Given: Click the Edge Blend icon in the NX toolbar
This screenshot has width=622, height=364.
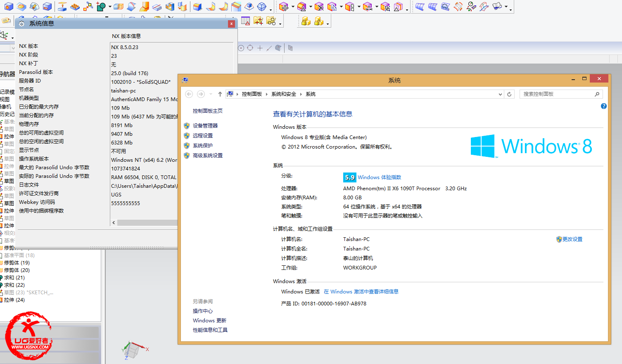Looking at the screenshot, I should [197, 7].
